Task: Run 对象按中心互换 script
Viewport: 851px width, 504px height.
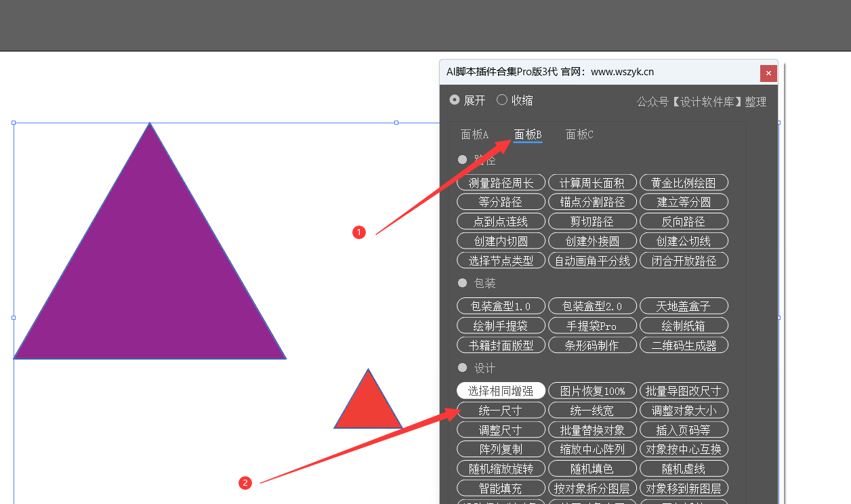Action: pos(684,449)
